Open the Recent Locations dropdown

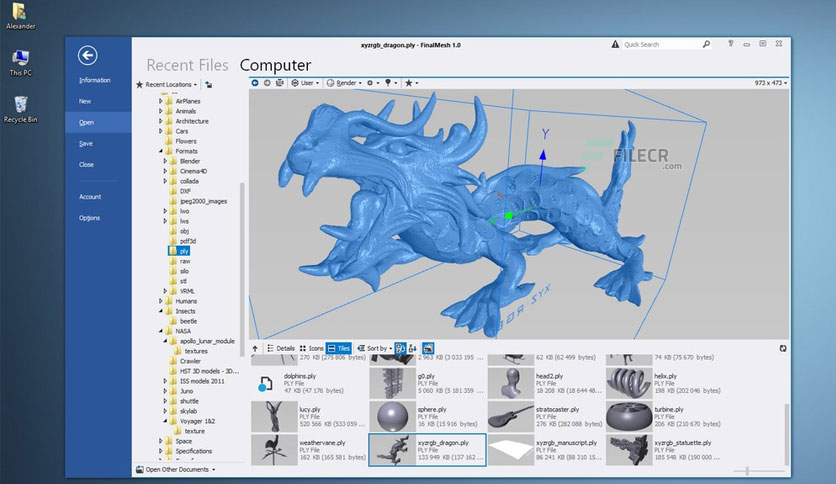(166, 84)
